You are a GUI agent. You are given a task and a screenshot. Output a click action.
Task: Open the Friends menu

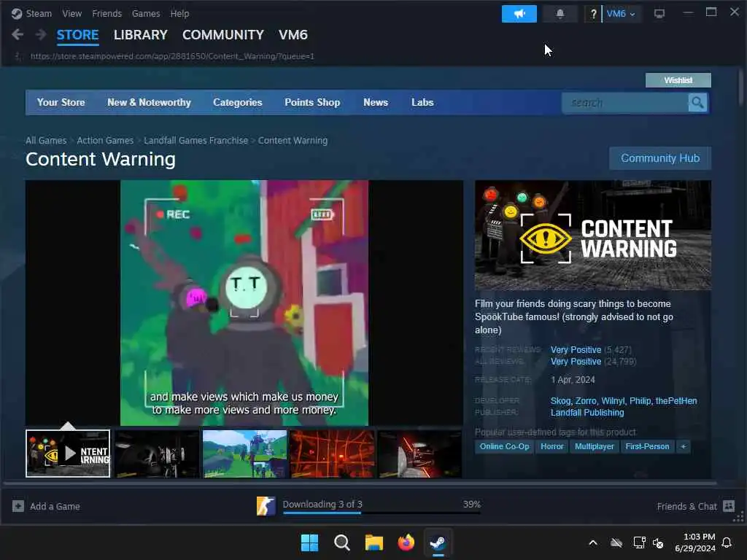coord(107,13)
